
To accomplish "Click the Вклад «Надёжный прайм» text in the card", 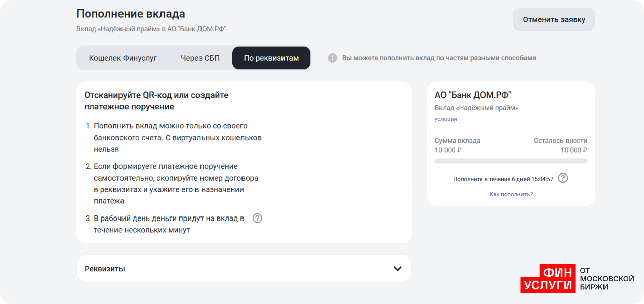I will coord(476,108).
